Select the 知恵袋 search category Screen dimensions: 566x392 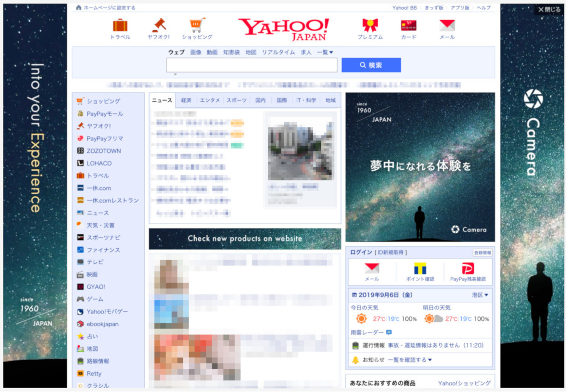[232, 52]
